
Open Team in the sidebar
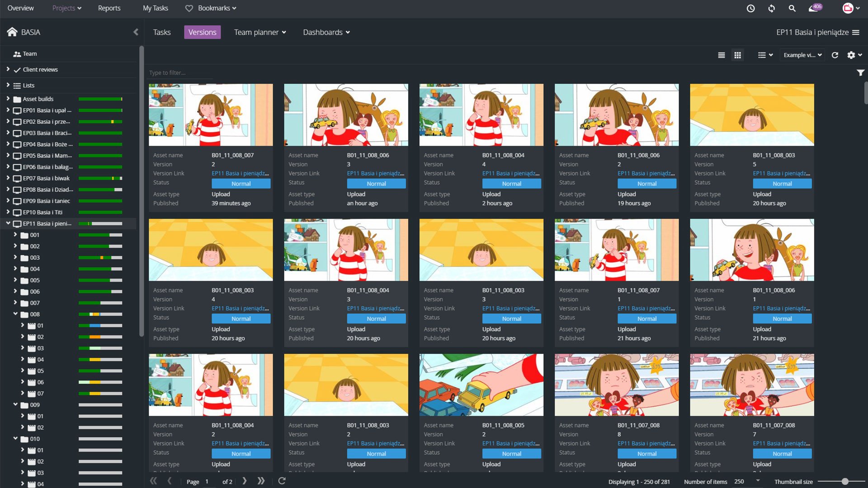[x=30, y=54]
